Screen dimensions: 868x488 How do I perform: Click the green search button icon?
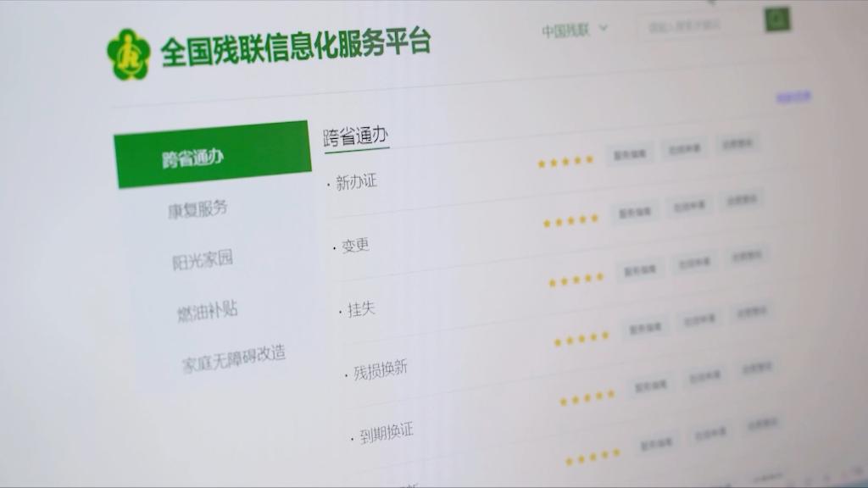[x=776, y=19]
